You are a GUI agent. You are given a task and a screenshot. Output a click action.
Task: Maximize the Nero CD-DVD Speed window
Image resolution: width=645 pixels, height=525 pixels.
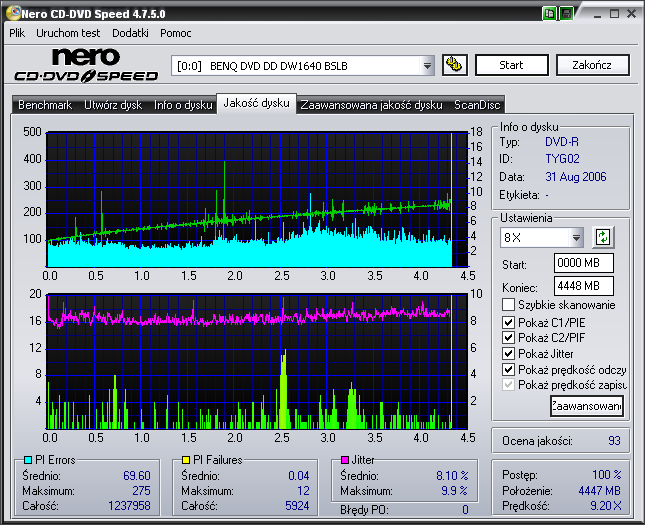614,14
